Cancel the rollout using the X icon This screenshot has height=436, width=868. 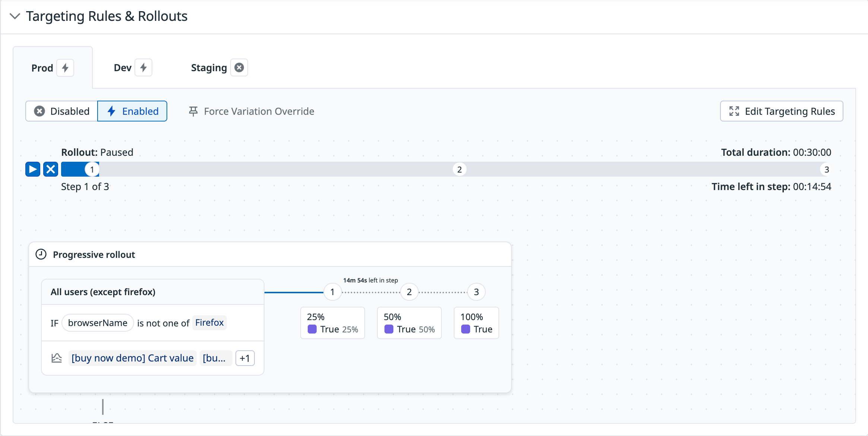tap(51, 169)
